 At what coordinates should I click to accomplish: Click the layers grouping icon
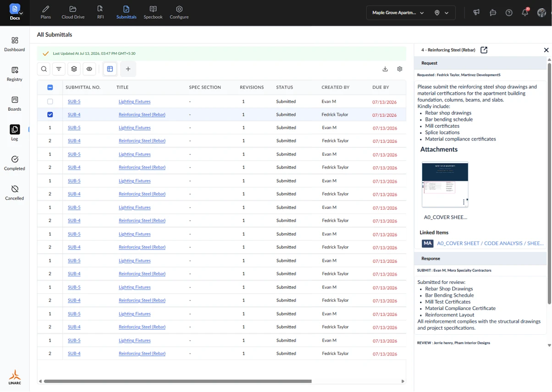74,69
